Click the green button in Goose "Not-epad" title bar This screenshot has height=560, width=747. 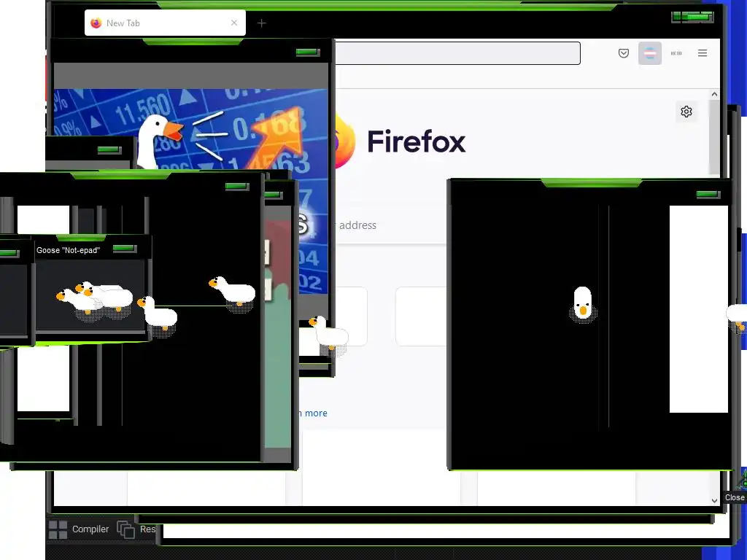124,249
